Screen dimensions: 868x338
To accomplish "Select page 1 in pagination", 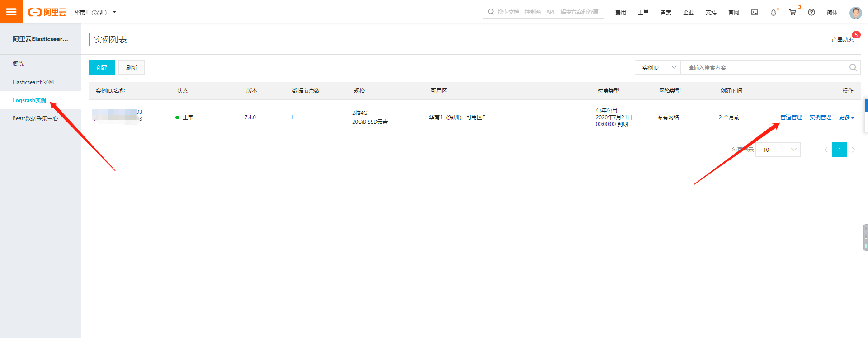I will click(x=840, y=150).
